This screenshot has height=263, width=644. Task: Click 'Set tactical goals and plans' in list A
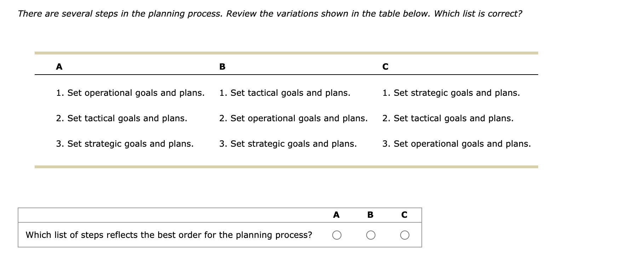pos(121,118)
